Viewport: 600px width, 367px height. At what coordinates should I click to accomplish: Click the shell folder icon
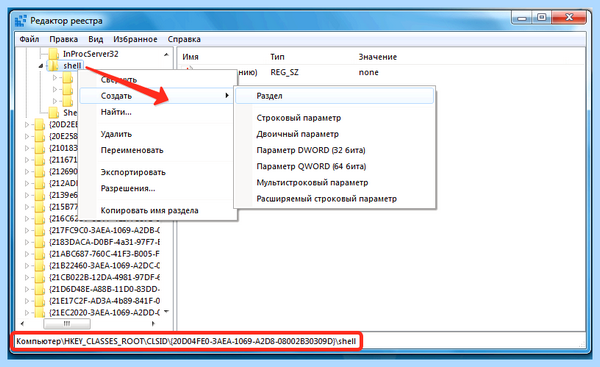click(x=53, y=66)
